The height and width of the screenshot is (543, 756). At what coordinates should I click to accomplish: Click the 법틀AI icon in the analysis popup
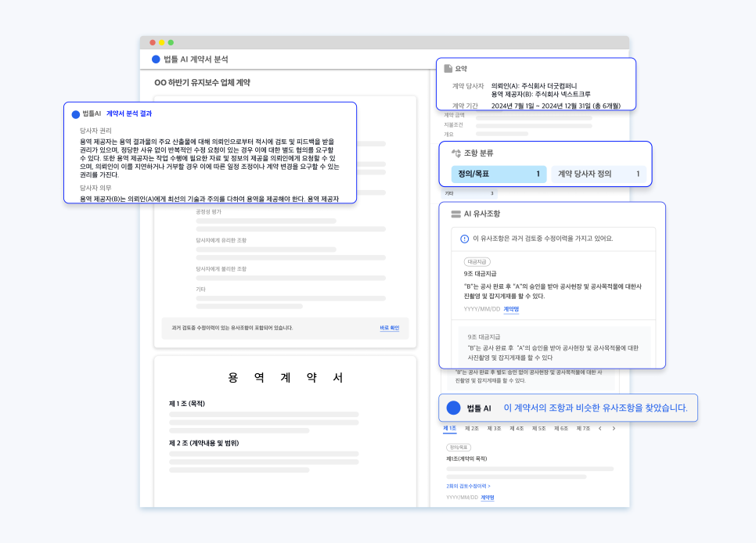coord(77,112)
